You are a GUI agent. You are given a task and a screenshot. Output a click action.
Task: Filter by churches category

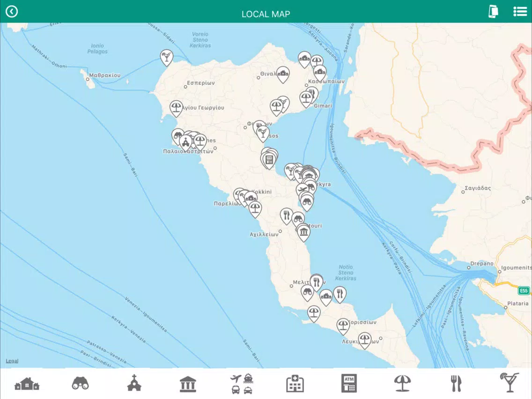pos(134,383)
